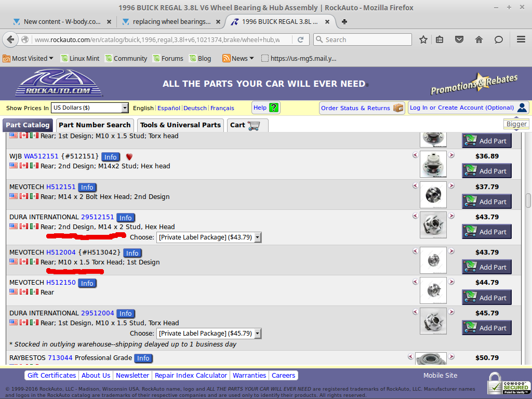The image size is (532, 399).
Task: Click the Pocket icon in toolbar
Action: click(x=459, y=39)
